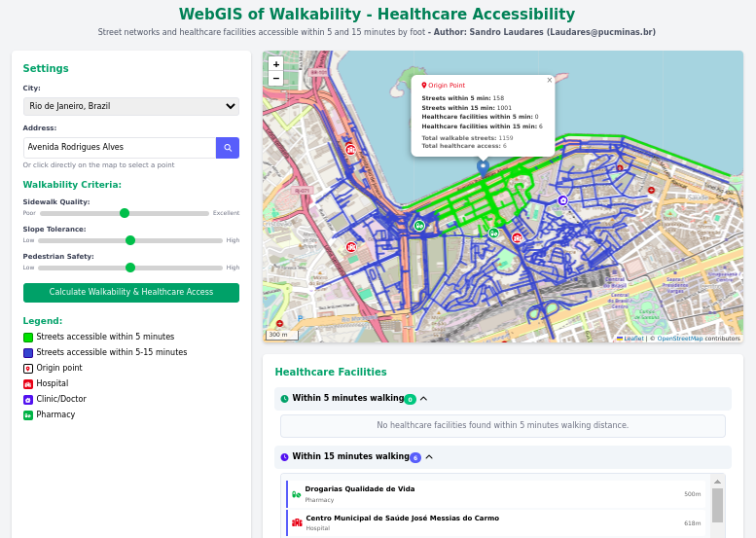Adjust the Sidewalk Quality slider
This screenshot has height=538, width=756.
(x=125, y=212)
